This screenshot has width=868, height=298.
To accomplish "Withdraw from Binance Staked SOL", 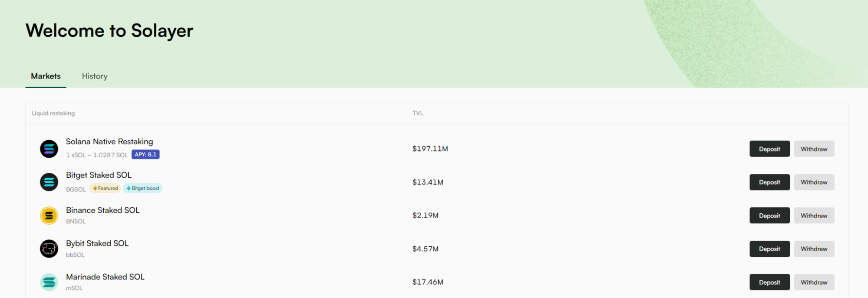I will click(814, 215).
